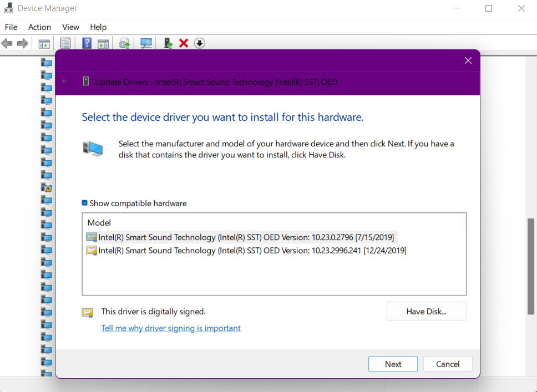Click the Show/Hide Console Tree toolbar icon
The width and height of the screenshot is (537, 392).
(x=44, y=43)
